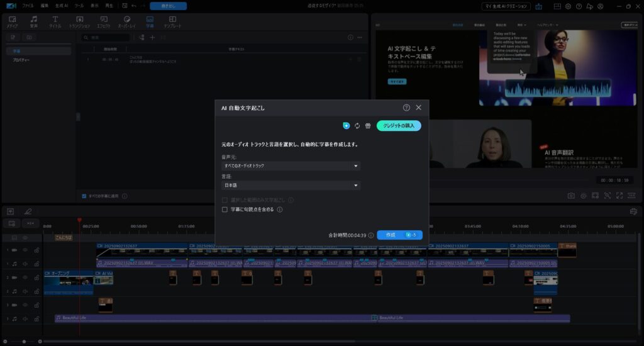The height and width of the screenshot is (346, 644).
Task: Click the クレジットの購入 button
Action: coord(399,126)
